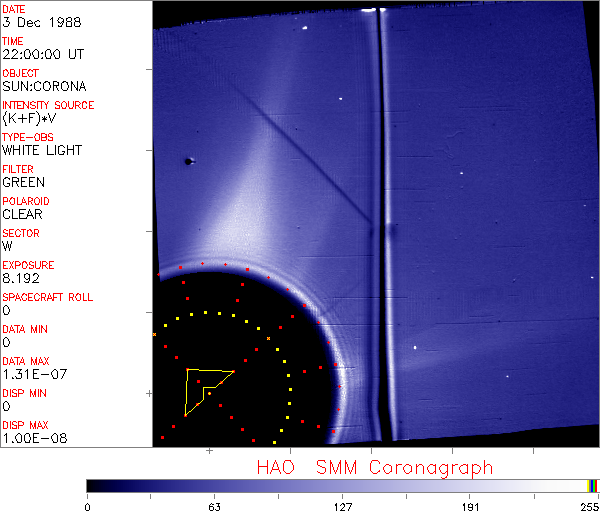
Task: Click the 191 tick label on color bar
Action: point(470,507)
